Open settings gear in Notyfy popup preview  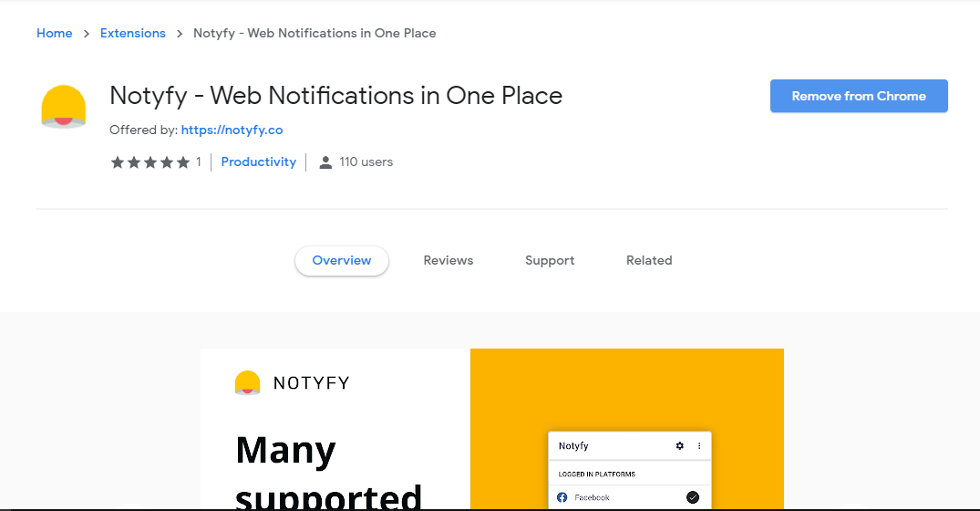coord(679,446)
